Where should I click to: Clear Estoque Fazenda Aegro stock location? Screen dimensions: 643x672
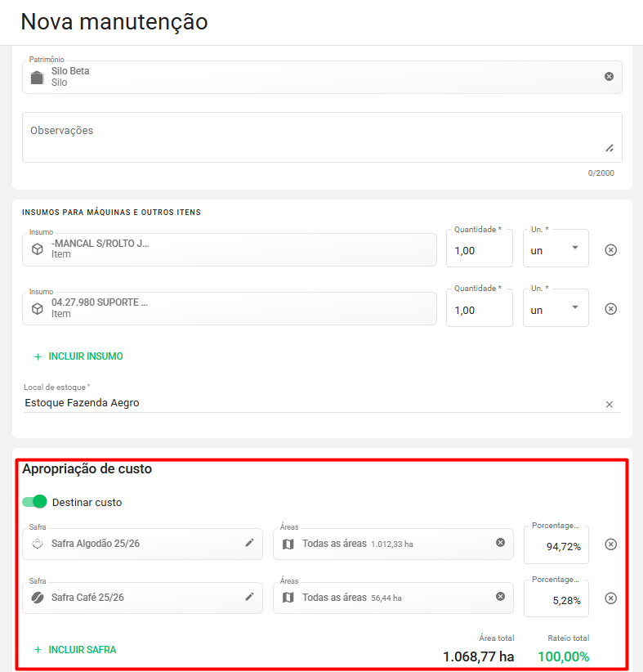tap(609, 404)
